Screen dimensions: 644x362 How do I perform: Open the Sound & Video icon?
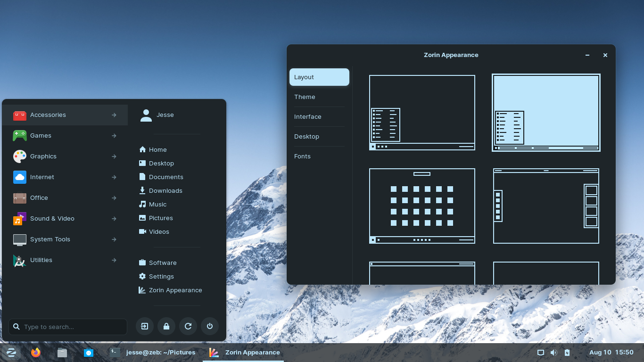coord(19,219)
